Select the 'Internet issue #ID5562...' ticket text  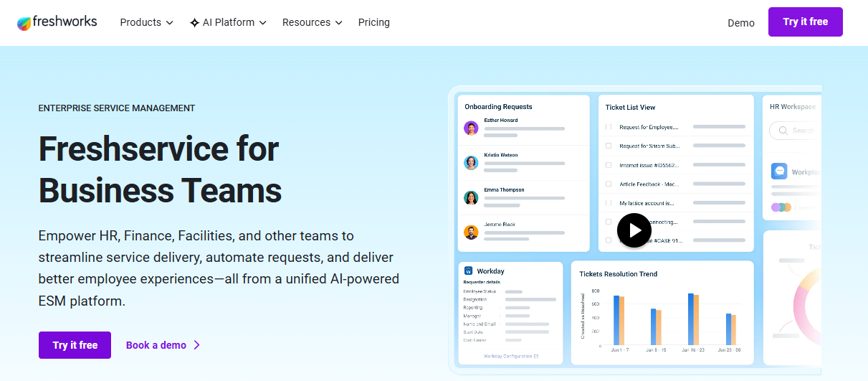click(649, 165)
